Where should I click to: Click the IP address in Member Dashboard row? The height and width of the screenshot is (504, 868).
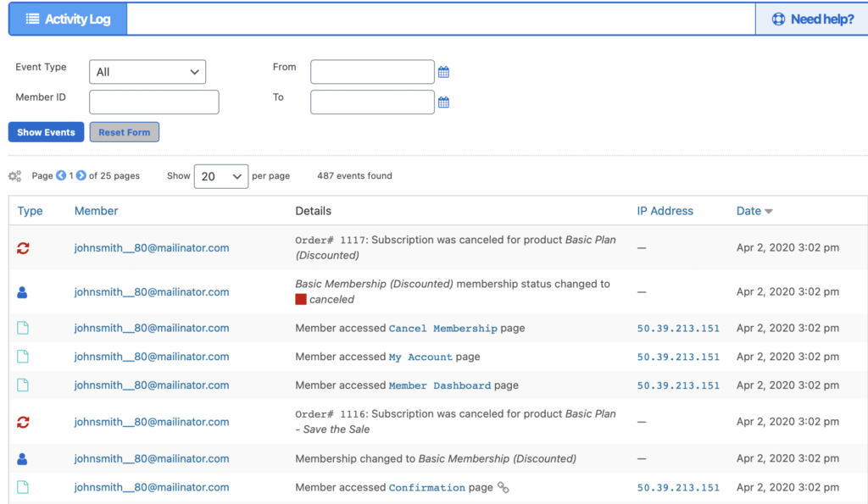(678, 386)
